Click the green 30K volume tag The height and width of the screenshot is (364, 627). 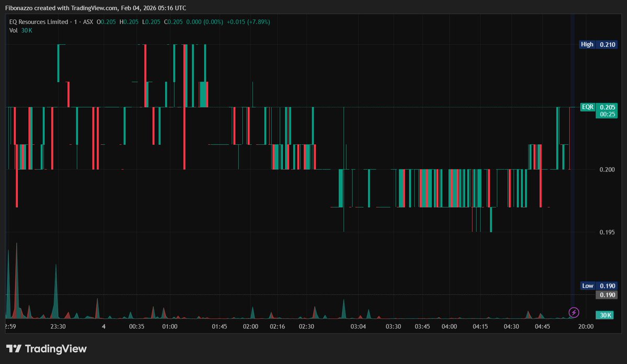[x=606, y=315]
